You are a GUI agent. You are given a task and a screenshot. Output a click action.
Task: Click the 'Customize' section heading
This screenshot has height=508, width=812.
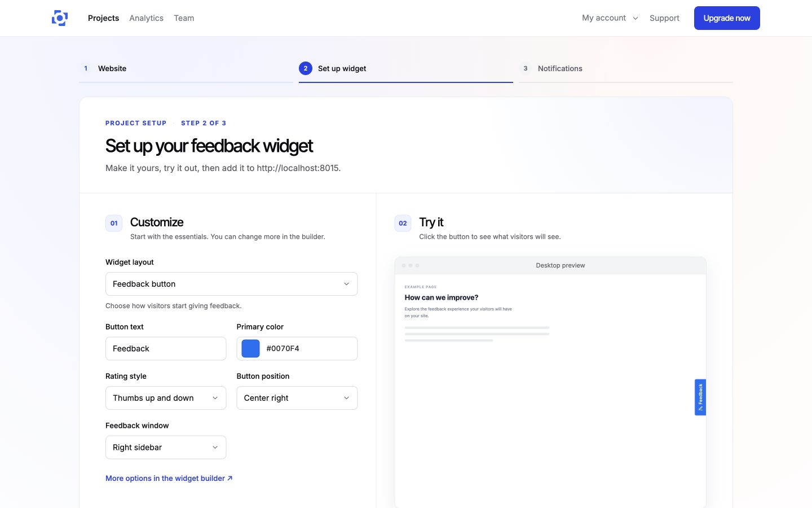tap(157, 222)
